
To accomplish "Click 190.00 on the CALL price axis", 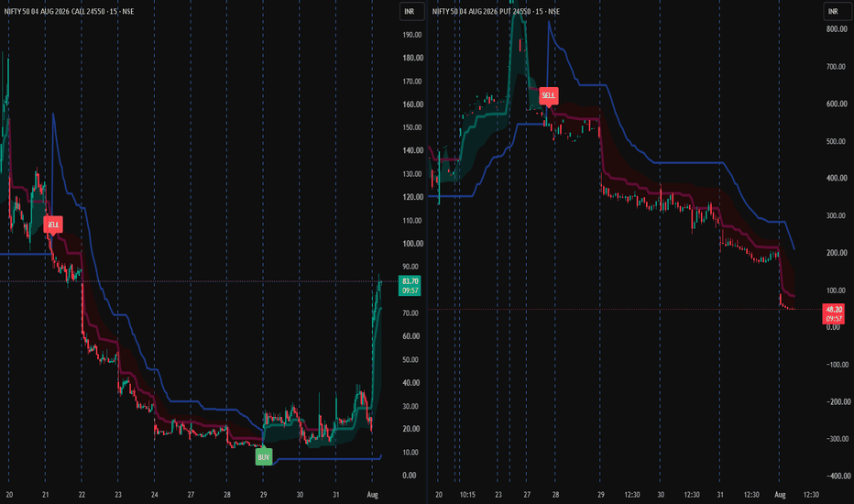I will 412,35.
